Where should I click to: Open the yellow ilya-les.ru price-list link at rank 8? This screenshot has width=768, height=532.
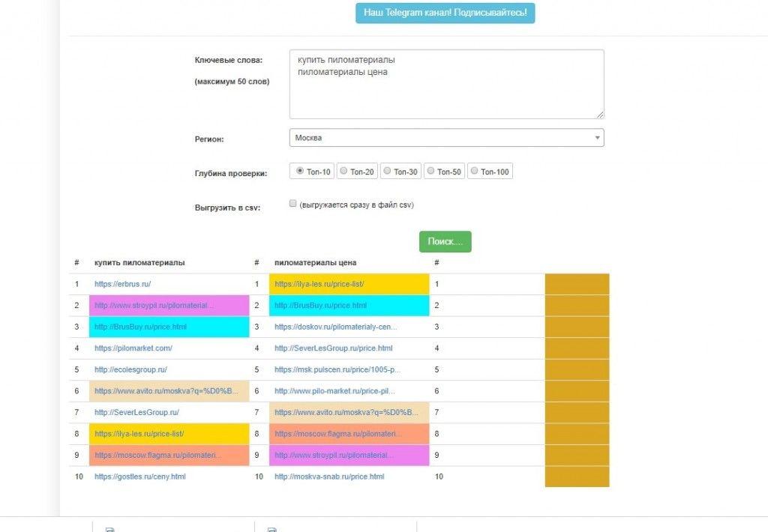click(x=139, y=434)
